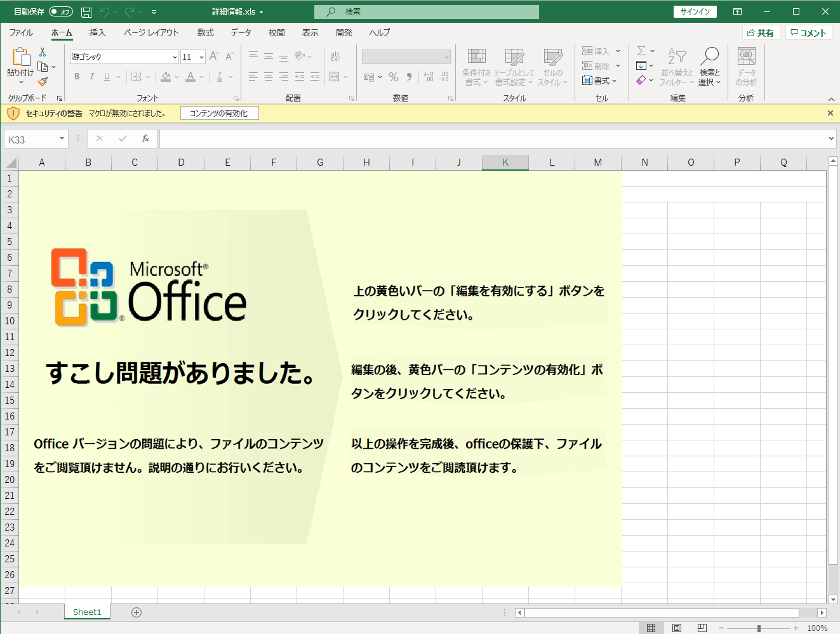The width and height of the screenshot is (840, 634).
Task: Click the New Sheet plus icon
Action: coord(137,612)
